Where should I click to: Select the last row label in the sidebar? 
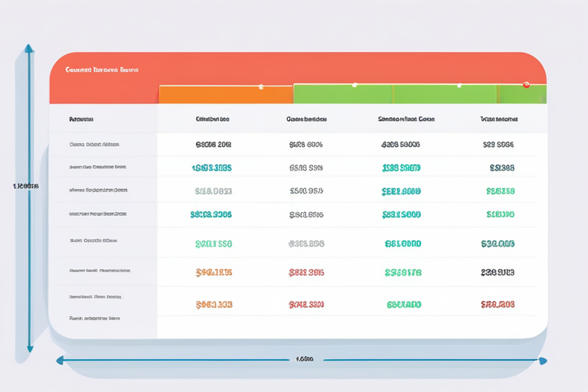[x=94, y=317]
